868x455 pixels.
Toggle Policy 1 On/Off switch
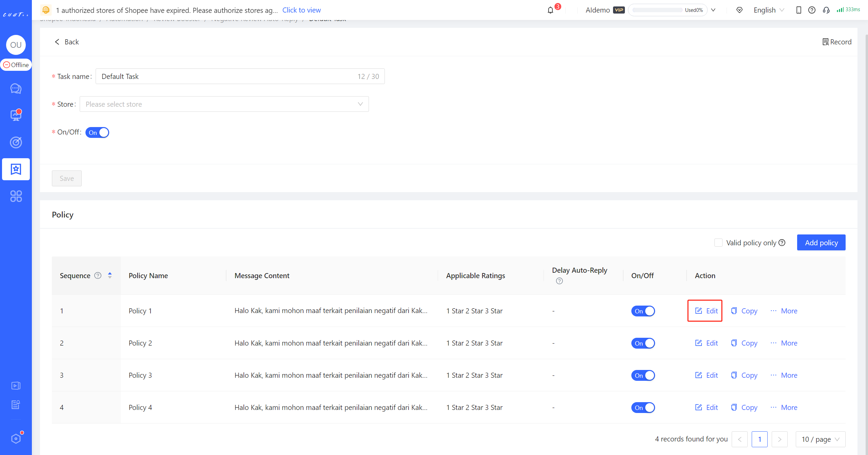pyautogui.click(x=643, y=311)
